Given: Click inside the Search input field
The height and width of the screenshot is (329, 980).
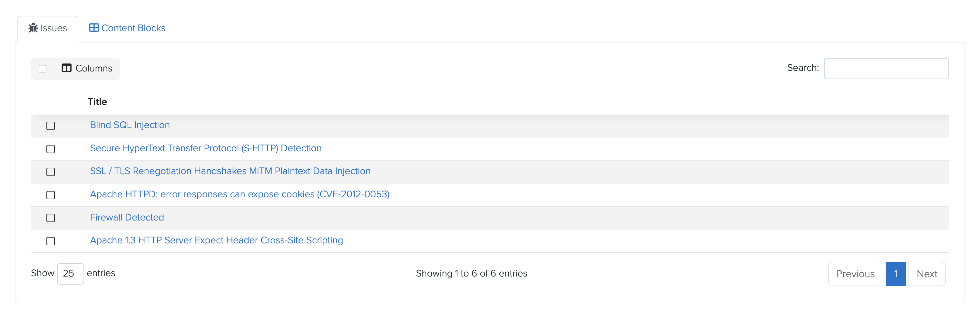Looking at the screenshot, I should coord(887,68).
